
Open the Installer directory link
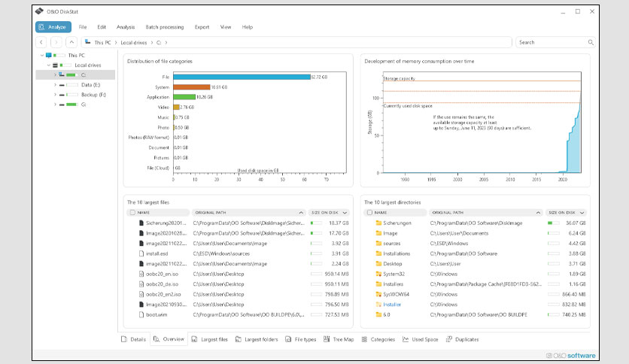pos(392,305)
